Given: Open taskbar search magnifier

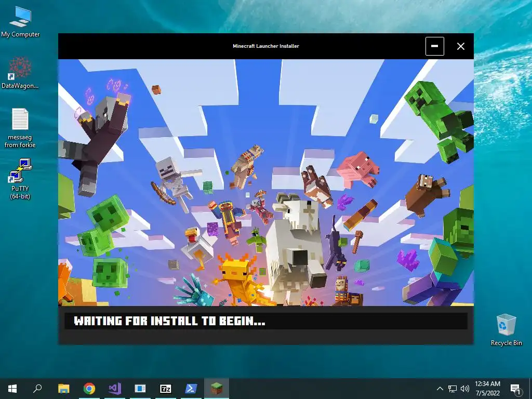Looking at the screenshot, I should [37, 389].
